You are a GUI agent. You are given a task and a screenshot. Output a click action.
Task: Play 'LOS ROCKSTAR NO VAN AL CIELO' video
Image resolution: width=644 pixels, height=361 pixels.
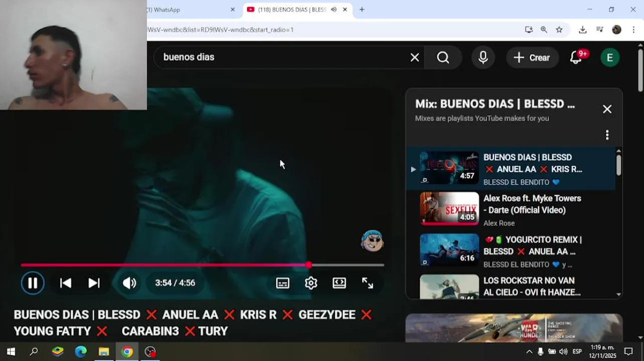click(x=511, y=286)
